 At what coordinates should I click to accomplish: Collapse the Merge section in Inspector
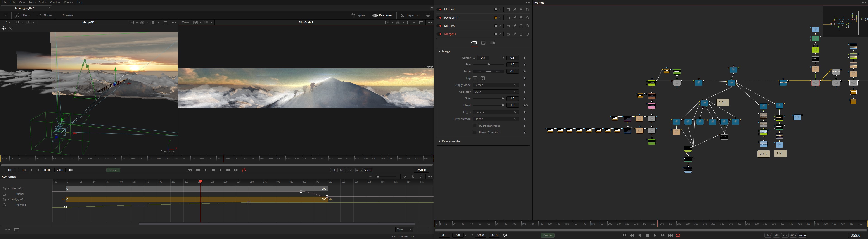point(439,51)
